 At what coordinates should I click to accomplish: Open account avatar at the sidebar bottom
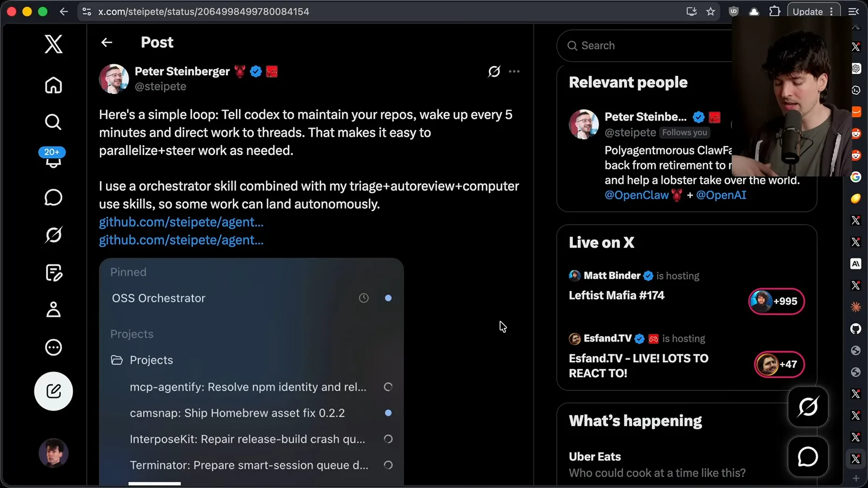tap(53, 453)
